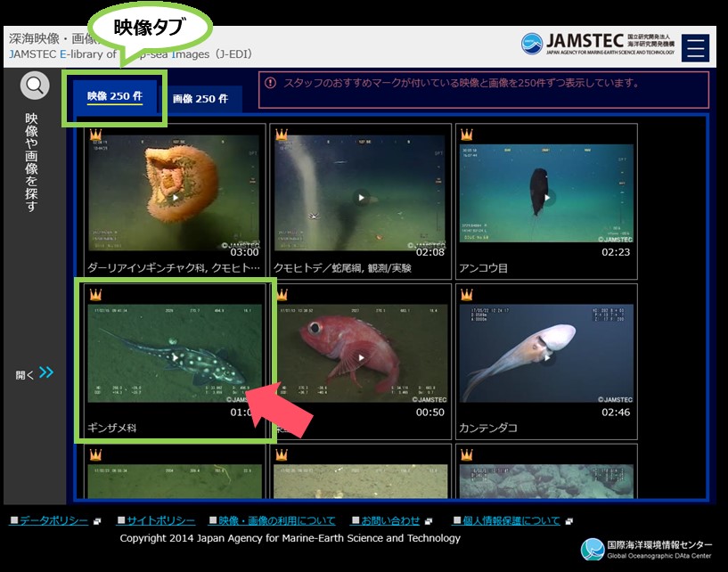Image resolution: width=728 pixels, height=572 pixels.
Task: Click the 映像や画像を探す sidebar label
Action: click(x=31, y=162)
